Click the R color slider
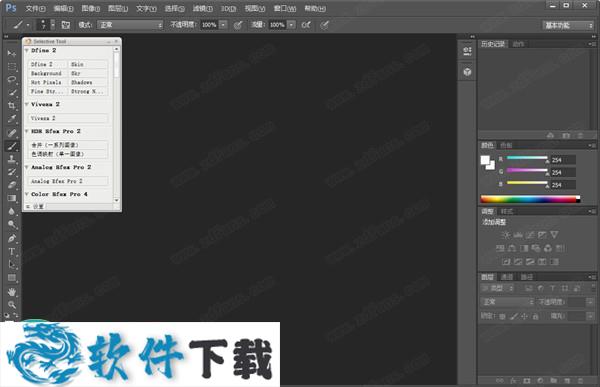Screen dimensions: 600x387 click(x=527, y=158)
